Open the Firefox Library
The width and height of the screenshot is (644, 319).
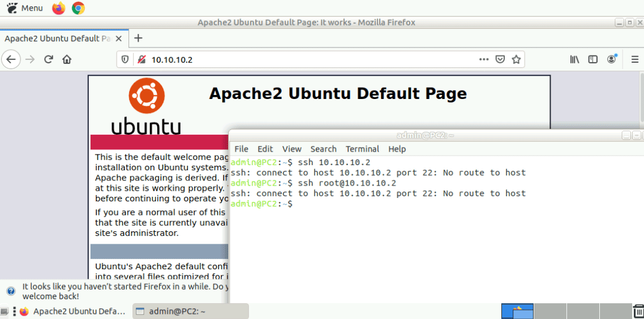(574, 59)
